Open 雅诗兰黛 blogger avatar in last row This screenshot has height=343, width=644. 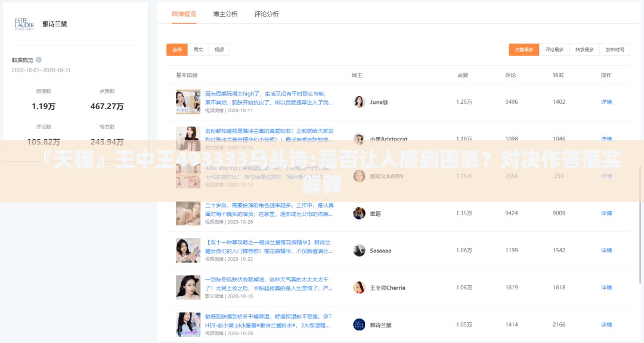coord(359,325)
